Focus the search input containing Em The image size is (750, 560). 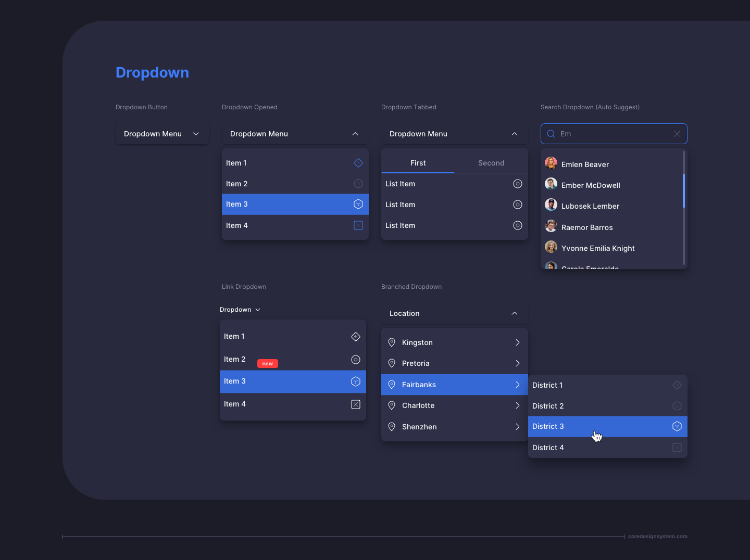click(614, 134)
